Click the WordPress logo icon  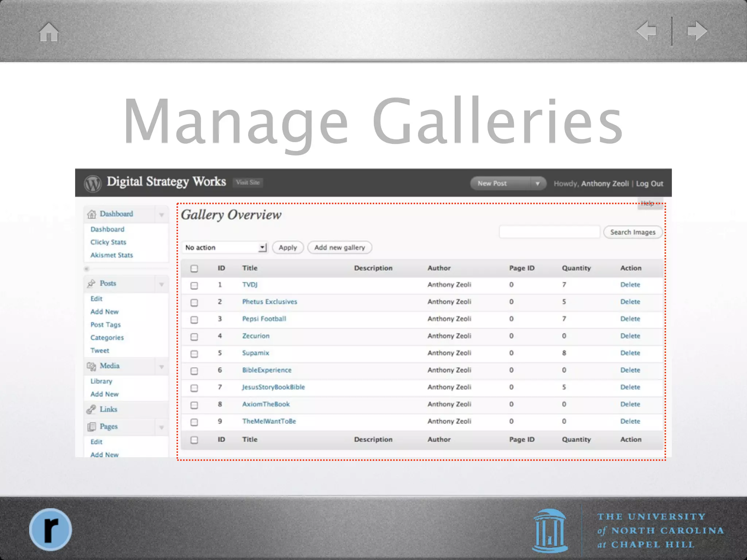[93, 183]
